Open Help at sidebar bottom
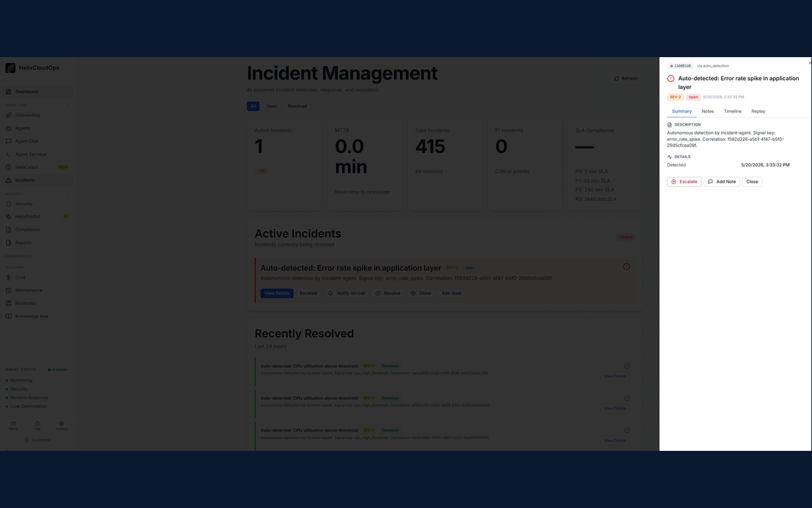 pos(37,425)
